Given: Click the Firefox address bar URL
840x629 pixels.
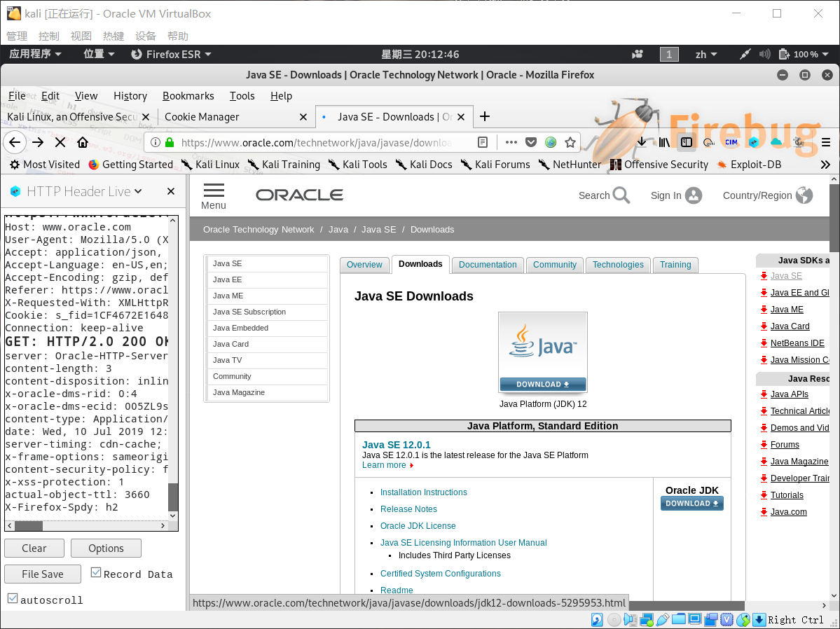Looking at the screenshot, I should pyautogui.click(x=316, y=142).
